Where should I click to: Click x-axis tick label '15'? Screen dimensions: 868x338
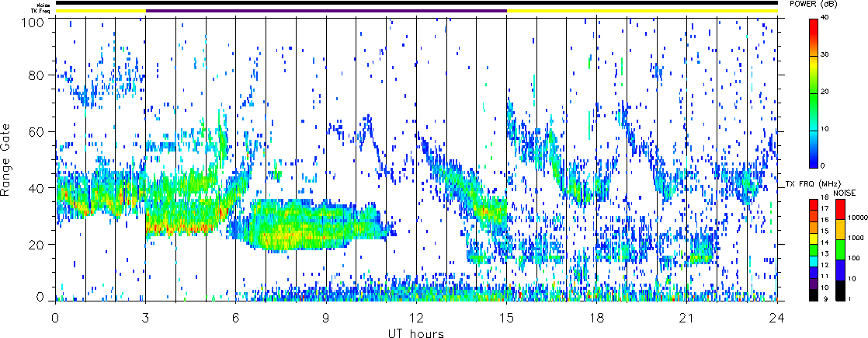tap(506, 318)
